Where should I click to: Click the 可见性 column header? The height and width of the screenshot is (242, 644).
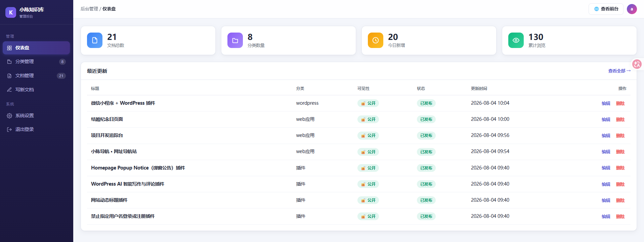coord(363,89)
